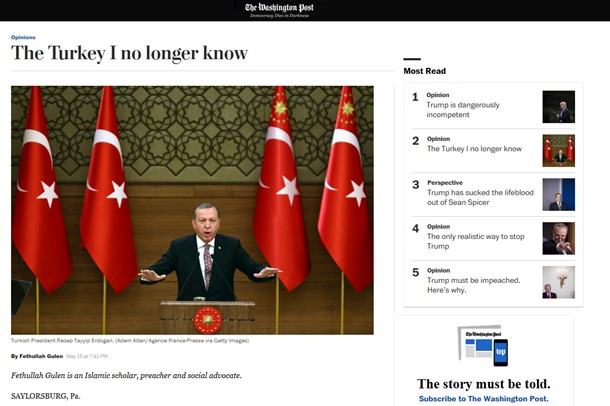The height and width of the screenshot is (406, 610).
Task: Click 'The story must be told.' ad heading
Action: click(483, 384)
